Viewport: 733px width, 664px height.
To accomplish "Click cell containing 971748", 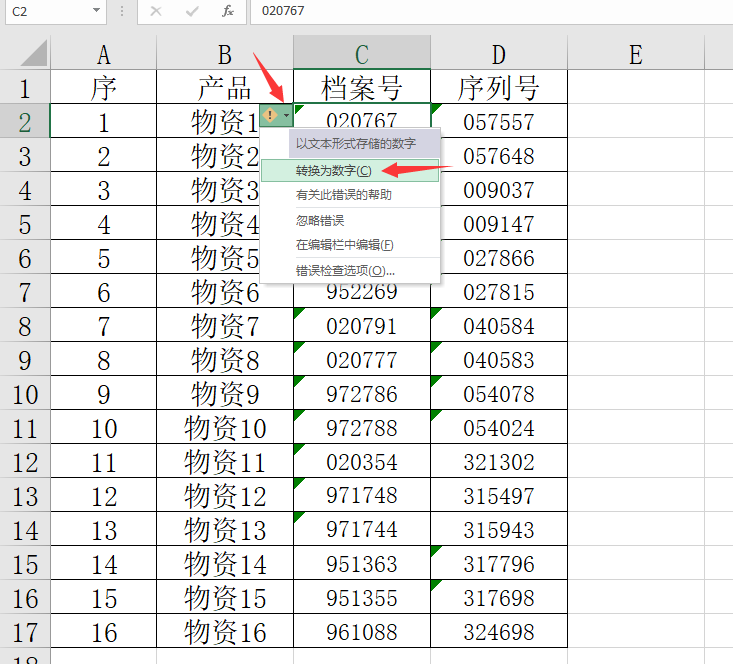I will [362, 495].
